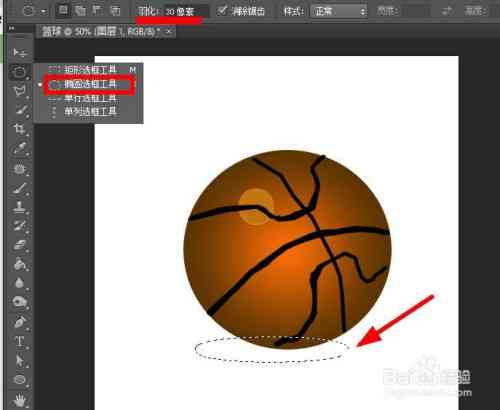500x410 pixels.
Task: Select the History Brush tool
Action: pyautogui.click(x=19, y=226)
